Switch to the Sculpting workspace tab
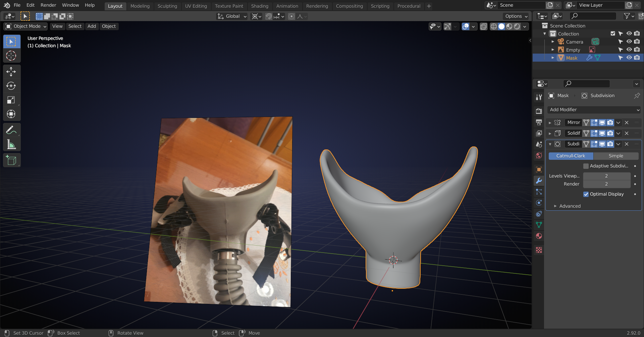Viewport: 644px width, 337px height. [x=167, y=6]
